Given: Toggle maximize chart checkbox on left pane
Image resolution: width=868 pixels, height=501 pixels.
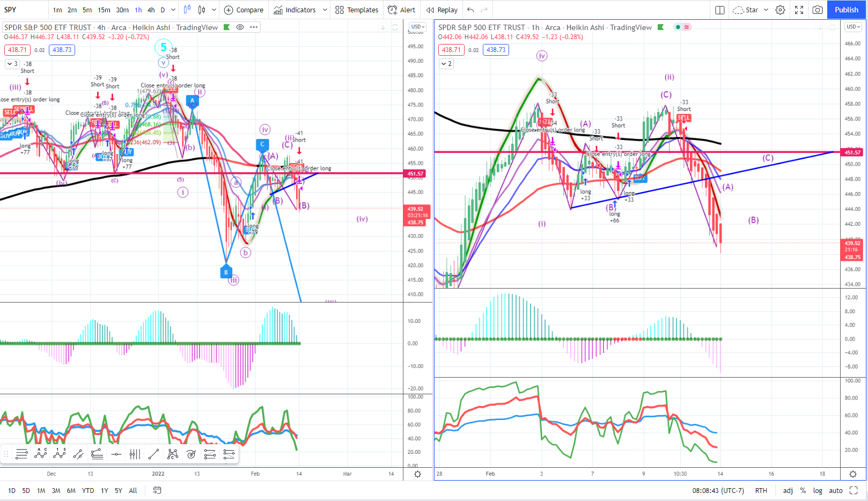Looking at the screenshot, I should tap(395, 27).
